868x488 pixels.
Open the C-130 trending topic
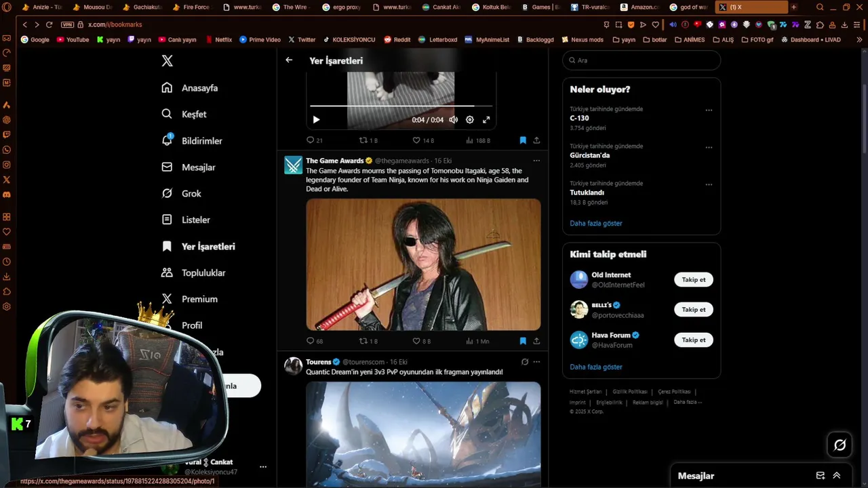[x=579, y=118]
